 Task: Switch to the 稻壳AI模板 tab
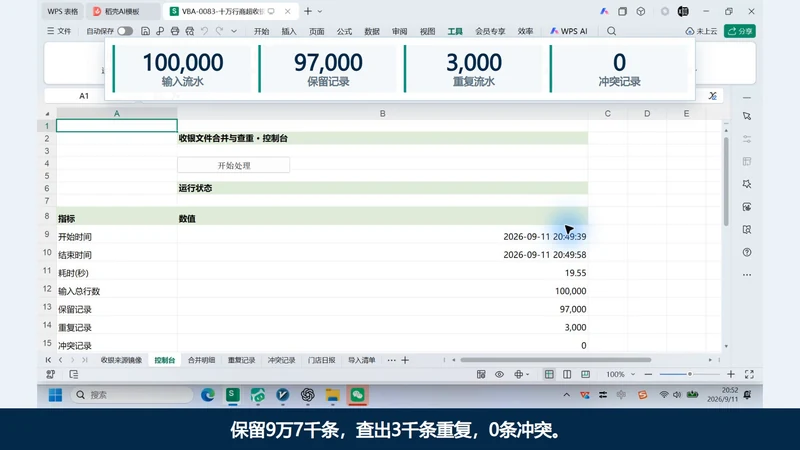(x=122, y=11)
